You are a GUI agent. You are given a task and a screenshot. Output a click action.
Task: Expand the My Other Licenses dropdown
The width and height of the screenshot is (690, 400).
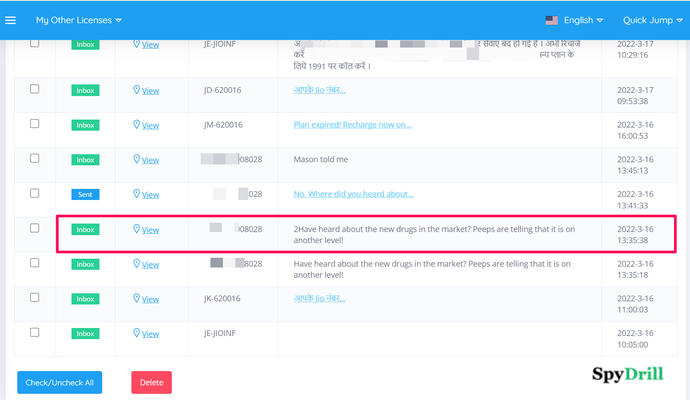pyautogui.click(x=79, y=20)
